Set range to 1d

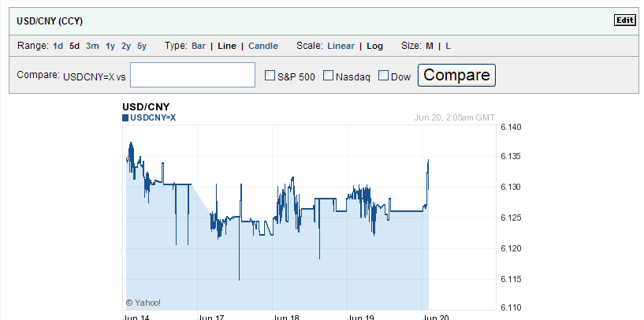(x=58, y=46)
